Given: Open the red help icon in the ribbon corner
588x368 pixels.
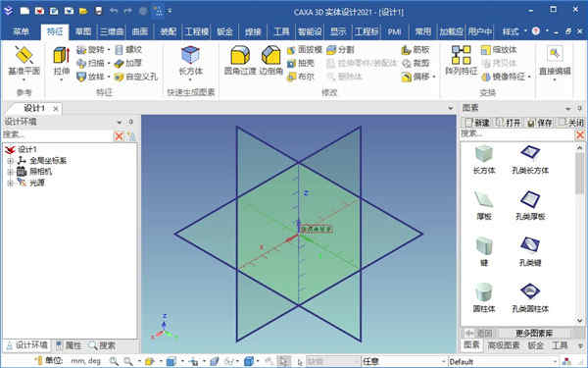Looking at the screenshot, I should point(536,30).
